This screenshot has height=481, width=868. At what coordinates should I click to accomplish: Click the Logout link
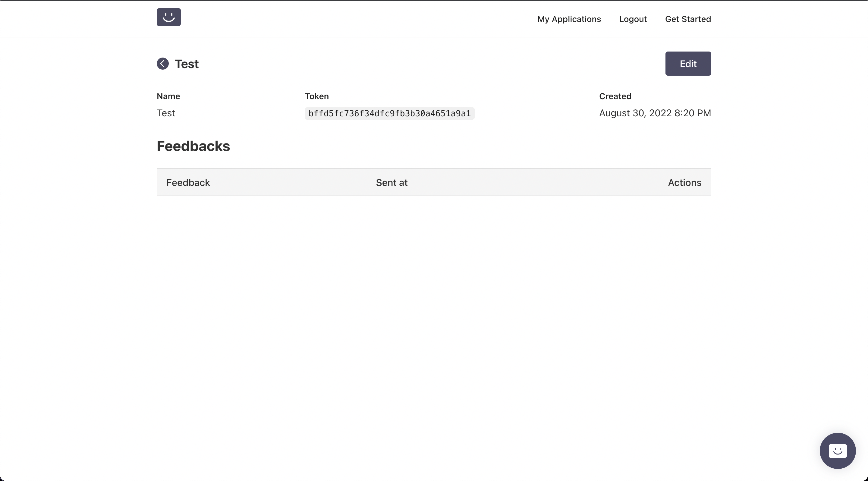point(633,19)
